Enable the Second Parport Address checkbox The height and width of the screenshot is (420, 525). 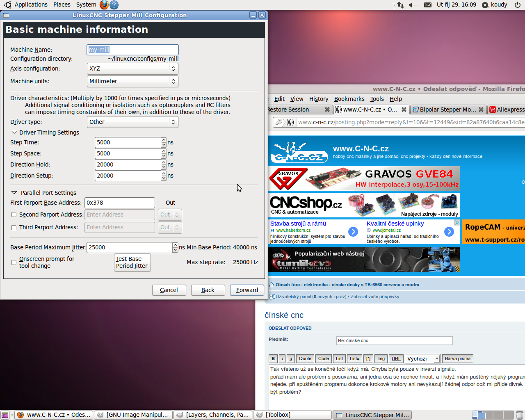14,215
